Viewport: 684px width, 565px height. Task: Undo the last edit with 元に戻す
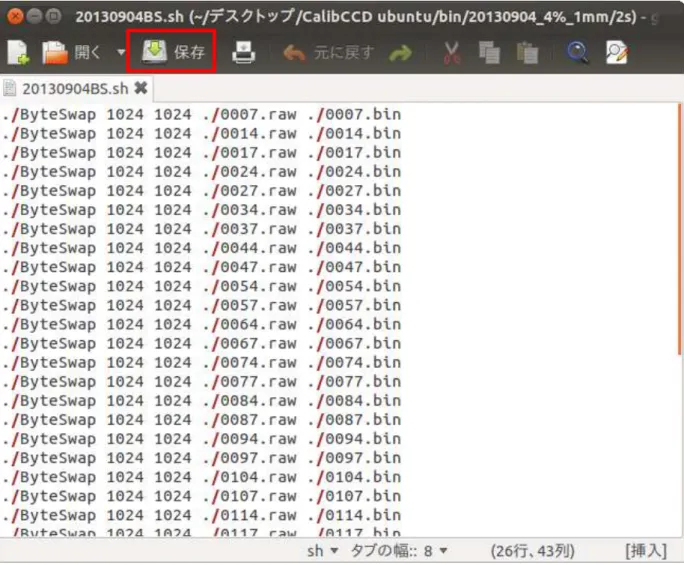(x=328, y=53)
